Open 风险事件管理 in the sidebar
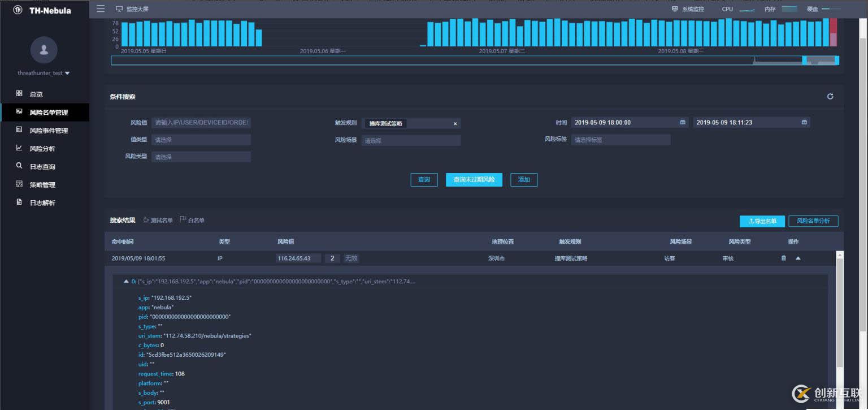 click(x=49, y=131)
